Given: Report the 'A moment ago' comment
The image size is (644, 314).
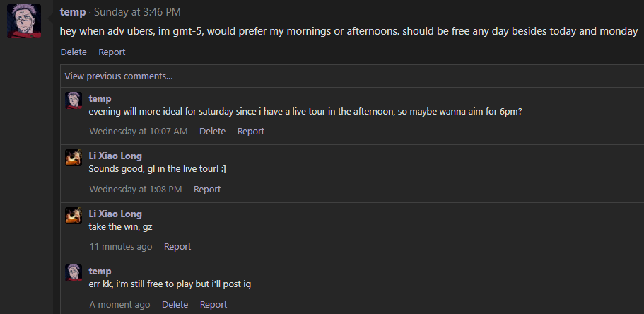Looking at the screenshot, I should click(x=213, y=304).
